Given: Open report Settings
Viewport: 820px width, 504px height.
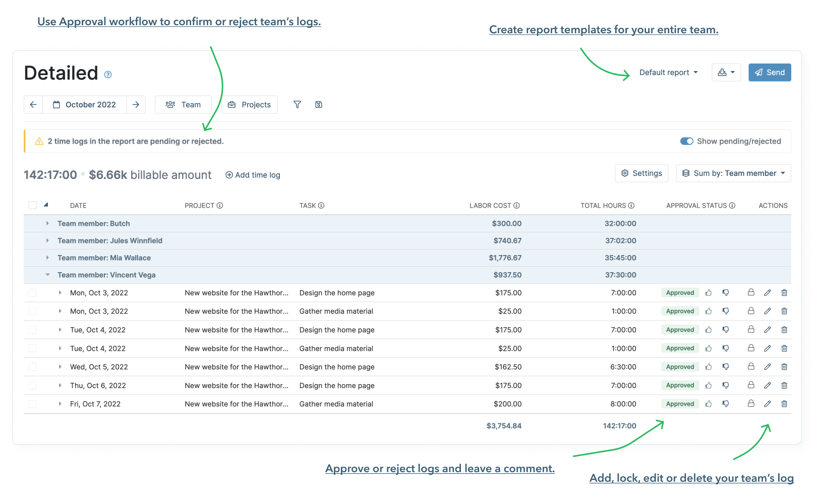Looking at the screenshot, I should (x=641, y=173).
